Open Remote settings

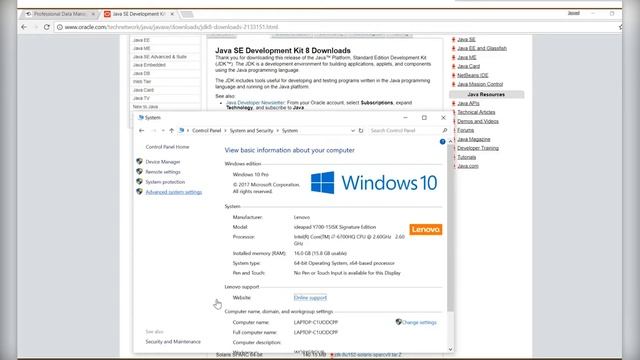click(x=163, y=172)
